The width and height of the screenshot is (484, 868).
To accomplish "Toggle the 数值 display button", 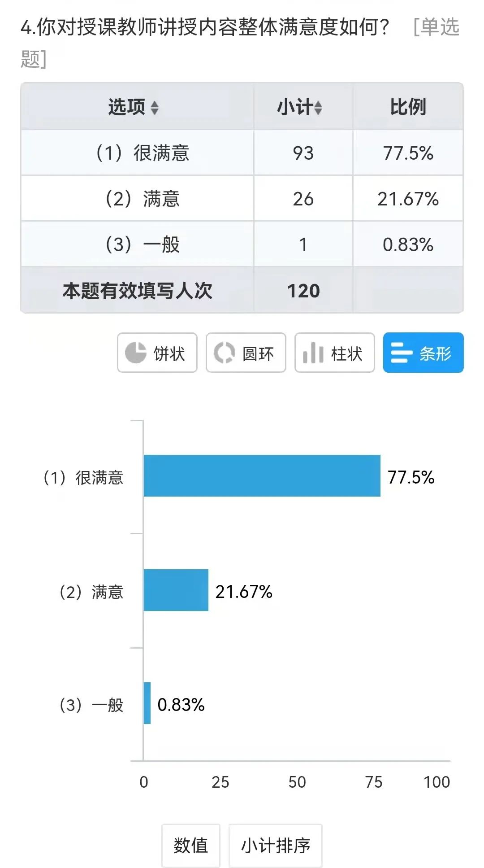I will coord(191,846).
